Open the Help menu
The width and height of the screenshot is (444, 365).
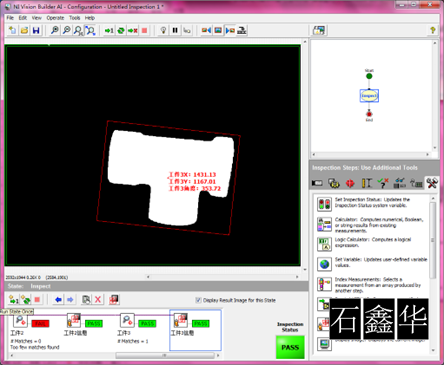[90, 18]
